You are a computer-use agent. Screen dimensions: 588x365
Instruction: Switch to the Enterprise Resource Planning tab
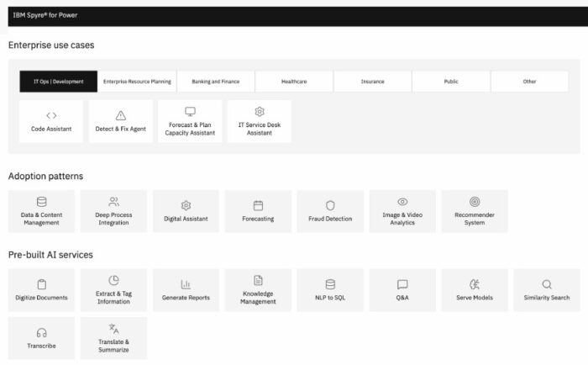click(x=137, y=82)
